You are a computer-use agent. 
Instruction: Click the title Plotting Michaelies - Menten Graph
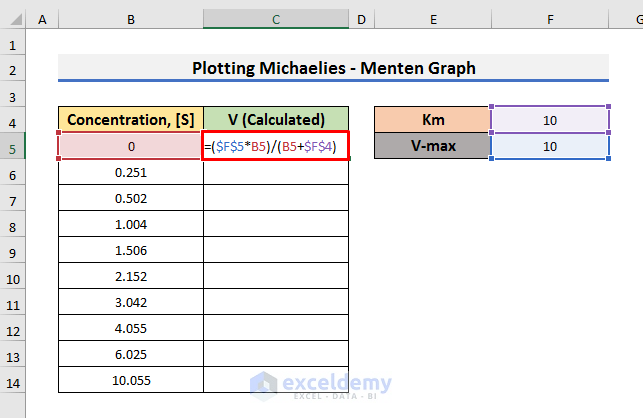(x=333, y=68)
